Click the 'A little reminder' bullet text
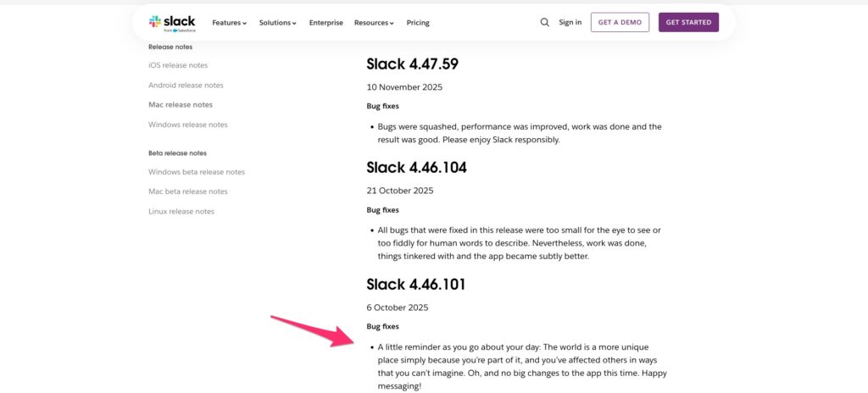 [x=522, y=367]
